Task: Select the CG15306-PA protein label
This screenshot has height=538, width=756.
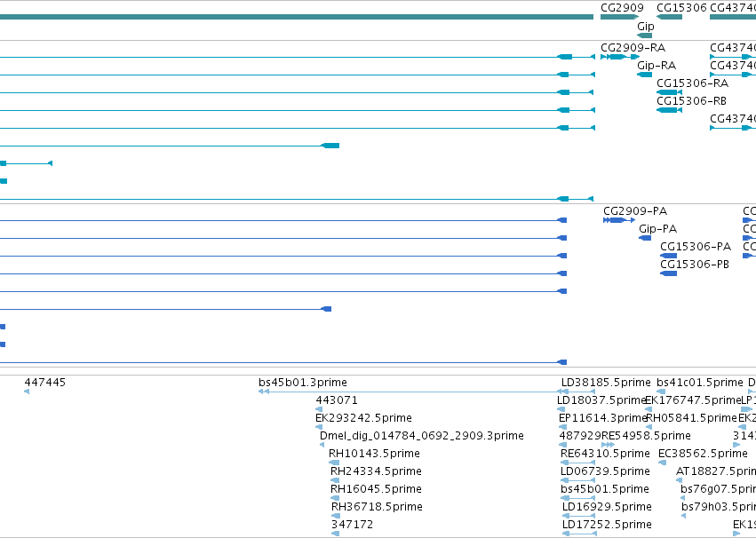Action: coord(696,247)
